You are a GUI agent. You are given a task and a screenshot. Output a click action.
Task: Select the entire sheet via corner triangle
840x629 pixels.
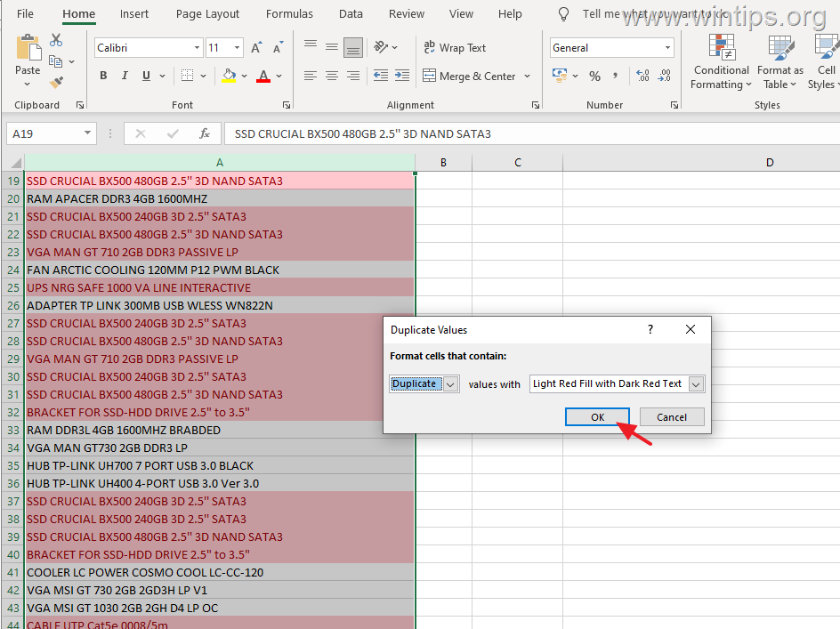point(16,163)
